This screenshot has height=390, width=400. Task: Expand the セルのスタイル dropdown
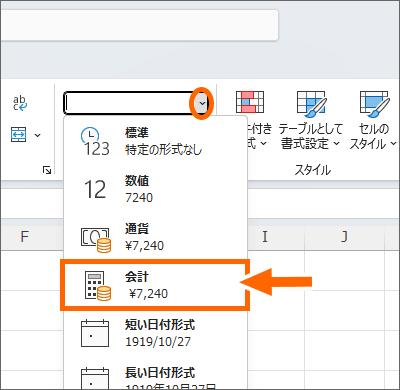[393, 144]
